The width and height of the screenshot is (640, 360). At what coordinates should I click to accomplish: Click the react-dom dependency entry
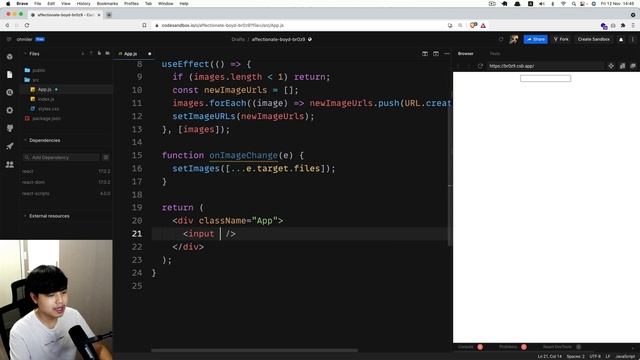[x=66, y=182]
